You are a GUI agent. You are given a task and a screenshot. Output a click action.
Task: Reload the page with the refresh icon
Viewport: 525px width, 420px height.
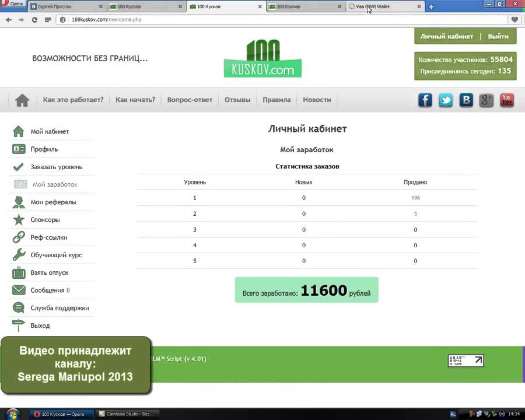[x=34, y=20]
